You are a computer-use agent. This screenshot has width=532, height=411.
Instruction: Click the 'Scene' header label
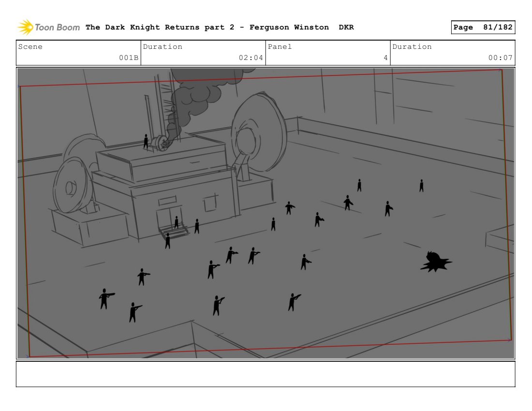coord(30,46)
